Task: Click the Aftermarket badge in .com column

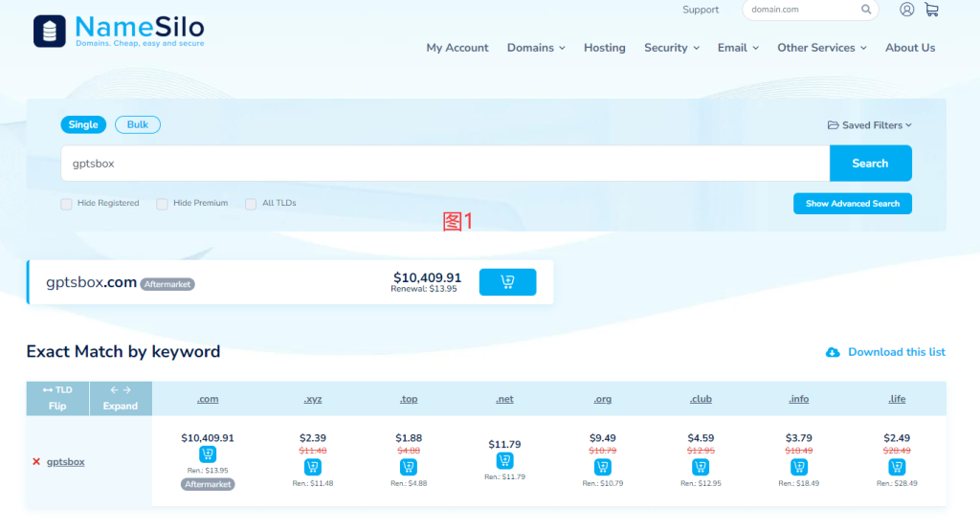Action: coord(208,484)
